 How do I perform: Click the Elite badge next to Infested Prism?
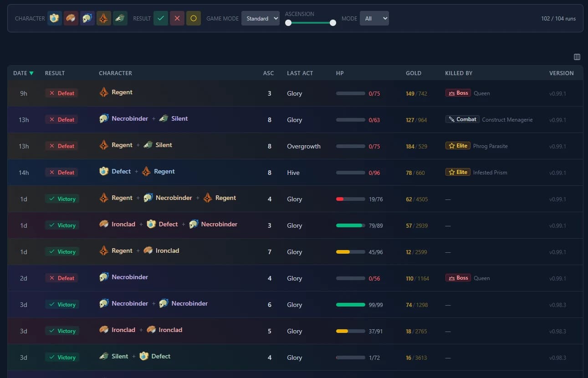tap(457, 172)
